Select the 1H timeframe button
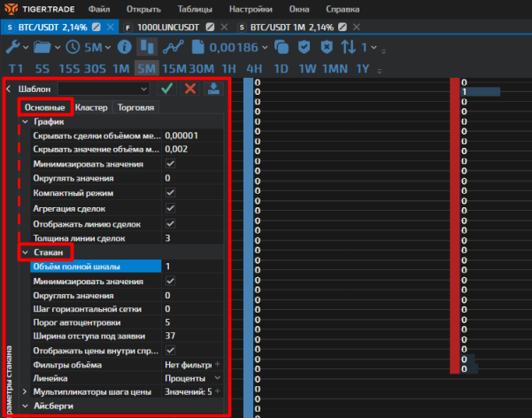 (228, 68)
